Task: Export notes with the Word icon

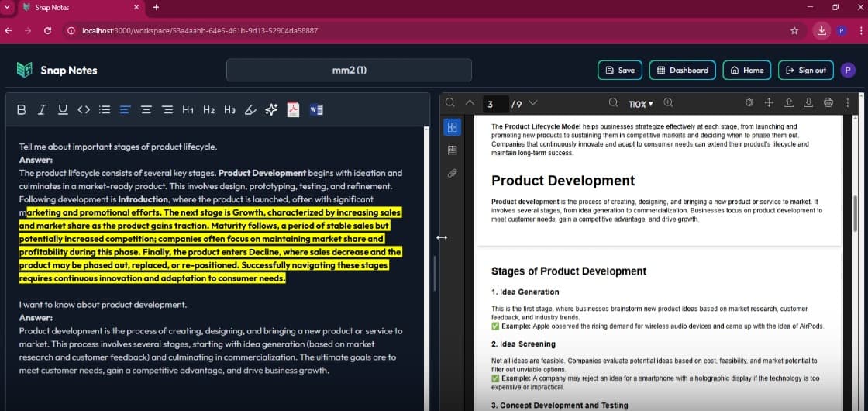Action: pos(316,109)
